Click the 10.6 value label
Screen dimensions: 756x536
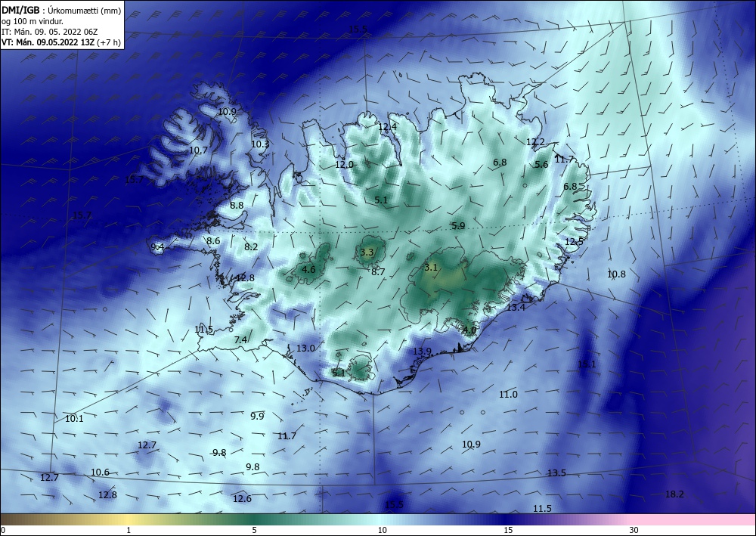click(x=100, y=472)
